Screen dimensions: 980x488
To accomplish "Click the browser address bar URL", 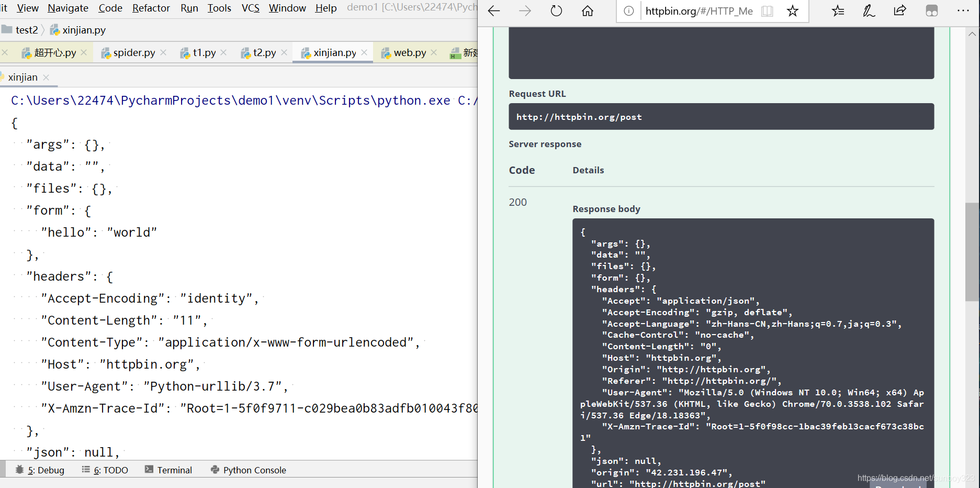I will tap(699, 11).
